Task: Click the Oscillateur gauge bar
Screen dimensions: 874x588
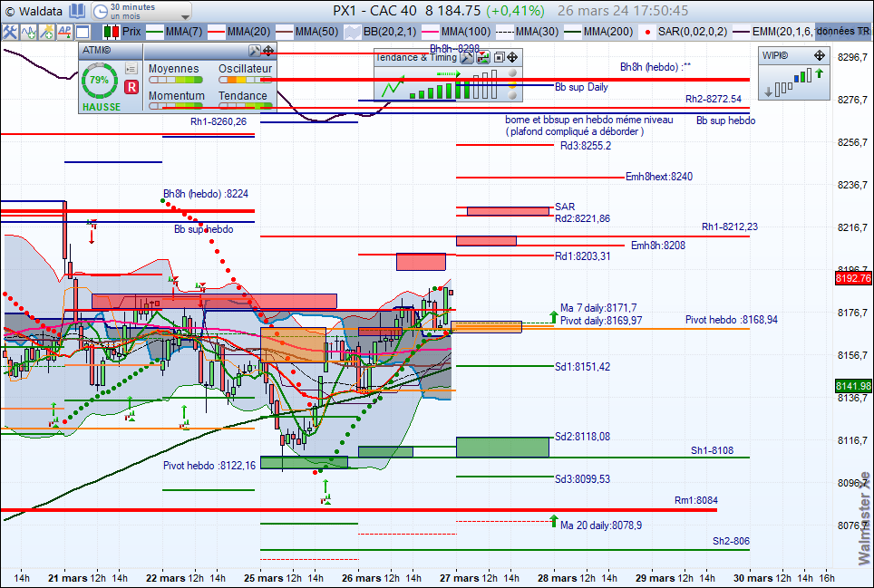Action: pyautogui.click(x=246, y=80)
